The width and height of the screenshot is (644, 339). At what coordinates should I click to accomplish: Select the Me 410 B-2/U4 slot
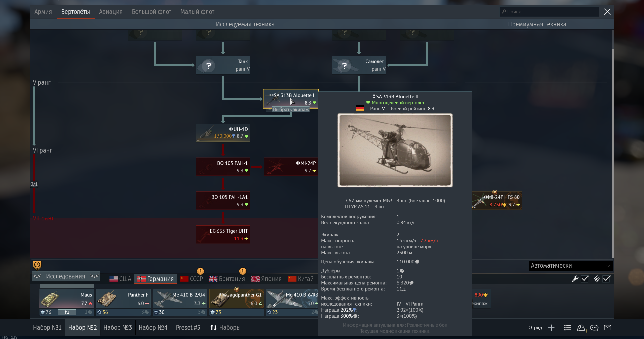click(x=180, y=299)
